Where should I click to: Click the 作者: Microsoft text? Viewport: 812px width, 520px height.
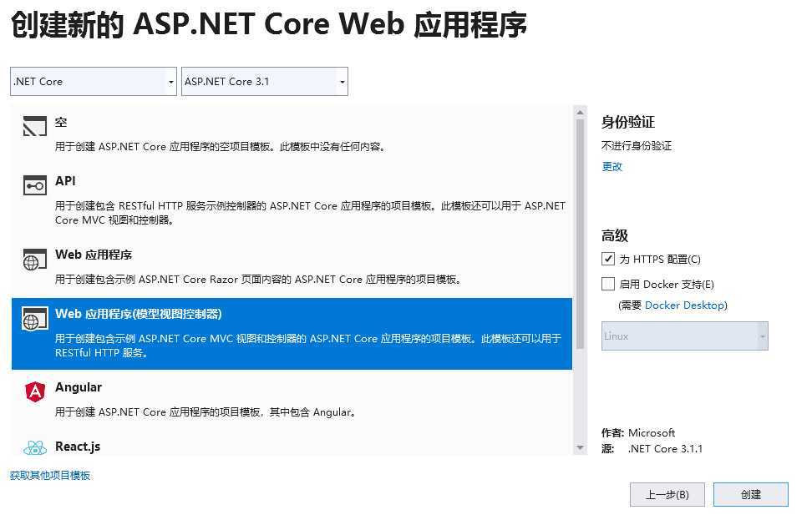(x=638, y=432)
